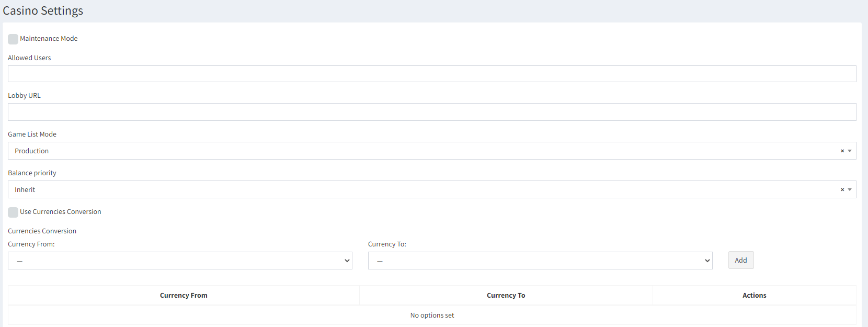Image resolution: width=868 pixels, height=327 pixels.
Task: Click the Use Currencies Conversion label
Action: [61, 212]
